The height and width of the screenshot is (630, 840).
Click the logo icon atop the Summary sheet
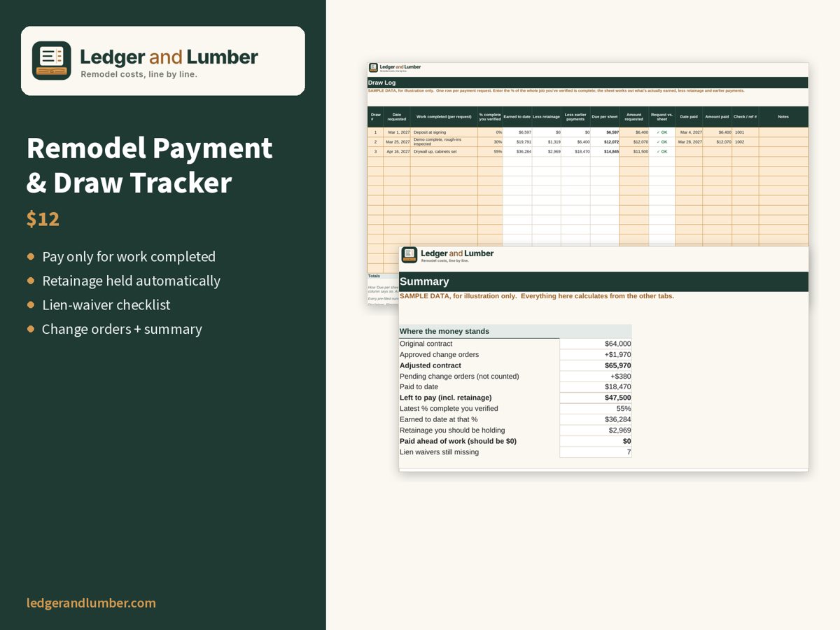tap(409, 255)
